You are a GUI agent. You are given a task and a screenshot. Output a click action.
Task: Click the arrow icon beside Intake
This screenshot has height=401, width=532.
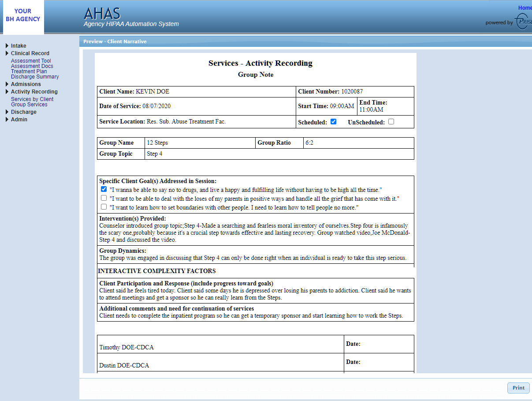(x=6, y=45)
